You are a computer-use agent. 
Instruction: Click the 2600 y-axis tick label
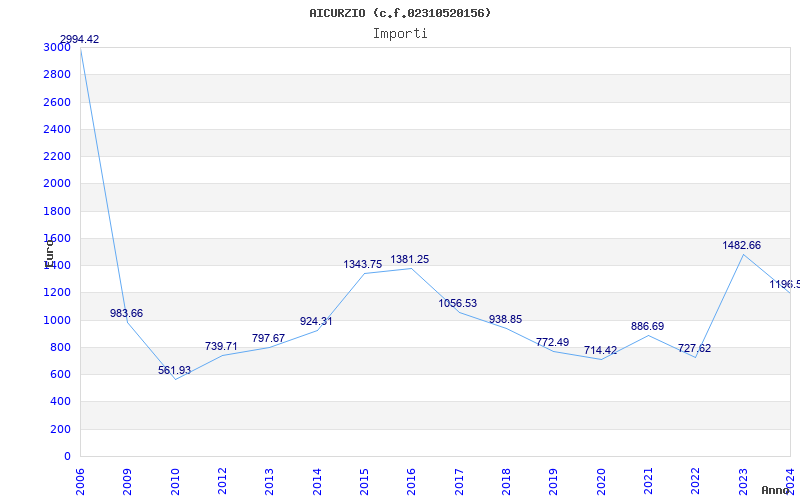(57, 102)
